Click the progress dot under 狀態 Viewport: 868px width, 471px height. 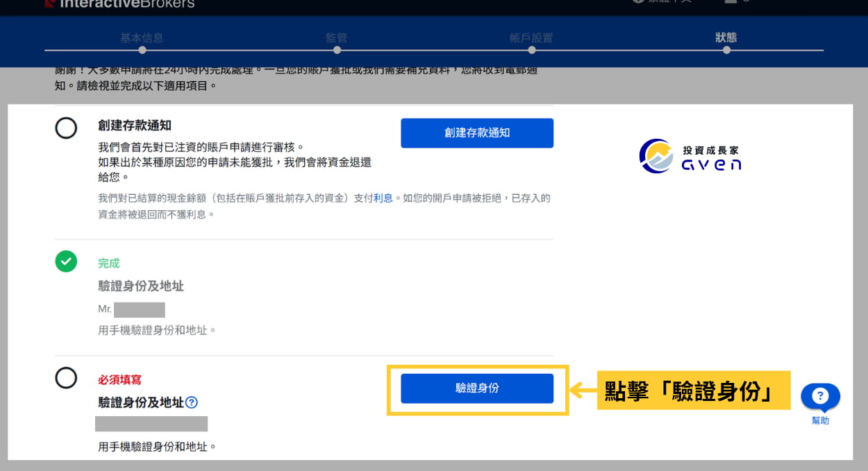coord(726,50)
